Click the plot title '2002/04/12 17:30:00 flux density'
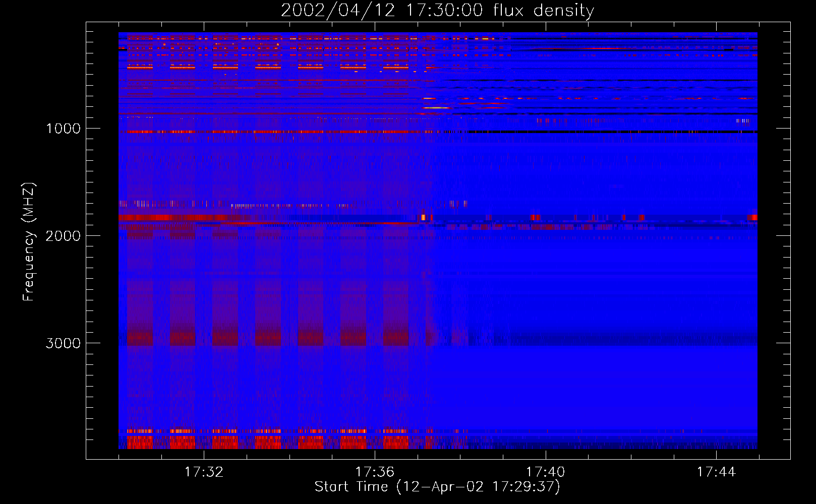 pyautogui.click(x=437, y=11)
